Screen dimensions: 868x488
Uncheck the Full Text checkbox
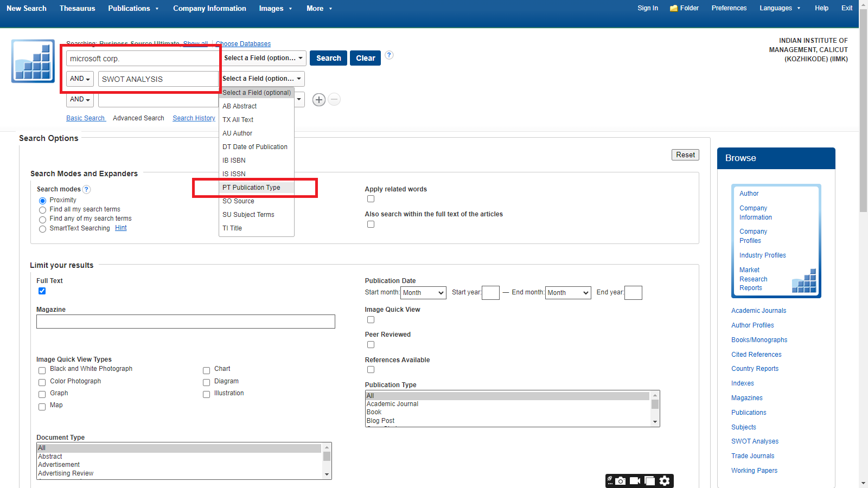42,291
